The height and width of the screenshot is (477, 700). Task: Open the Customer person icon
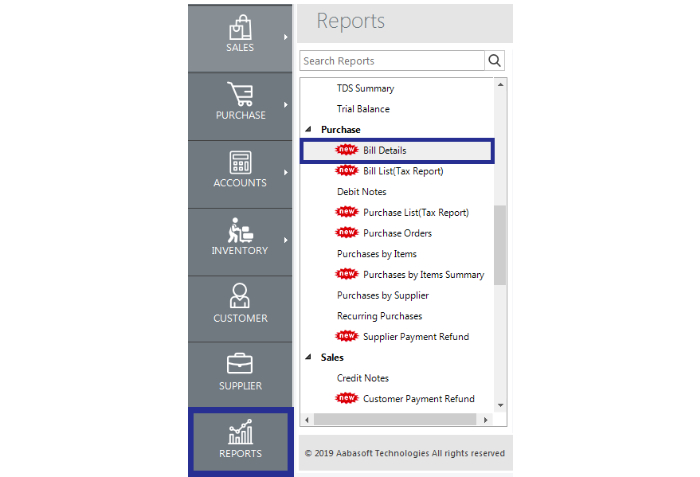240,297
